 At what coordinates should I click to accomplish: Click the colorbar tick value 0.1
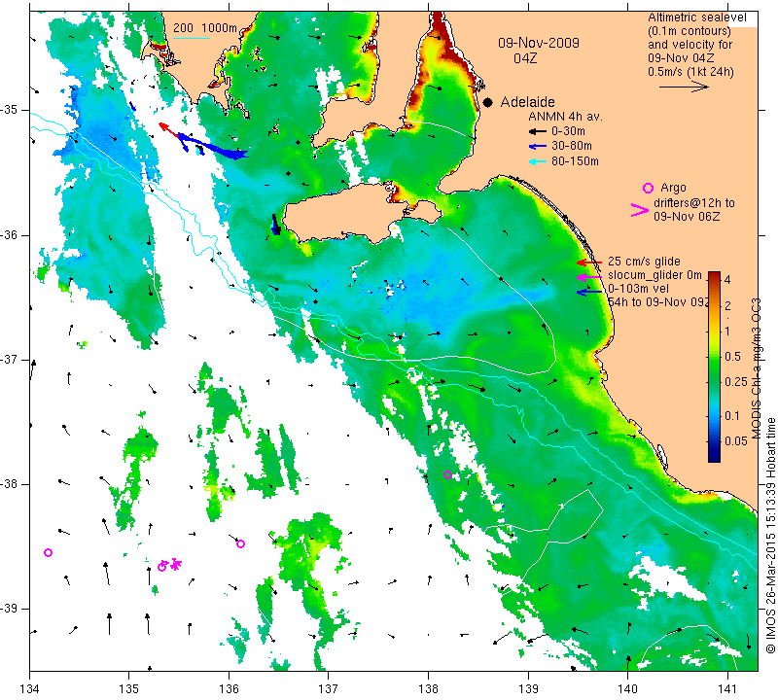pyautogui.click(x=732, y=416)
